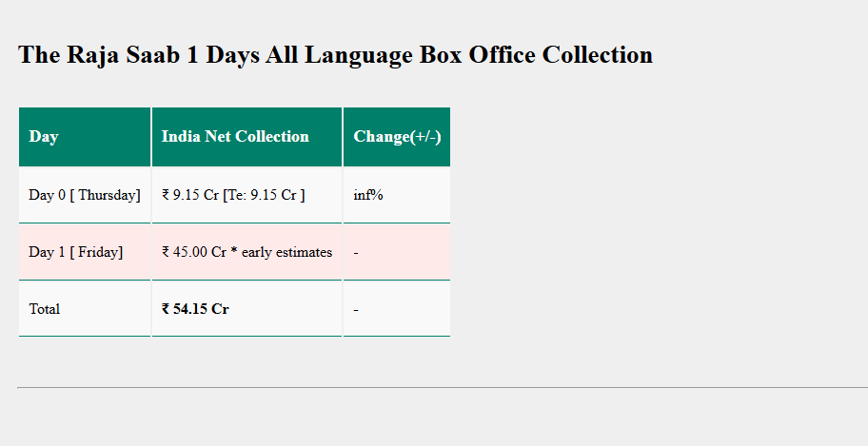The height and width of the screenshot is (446, 868).
Task: Click the 'India Net Collection' column header
Action: [235, 137]
